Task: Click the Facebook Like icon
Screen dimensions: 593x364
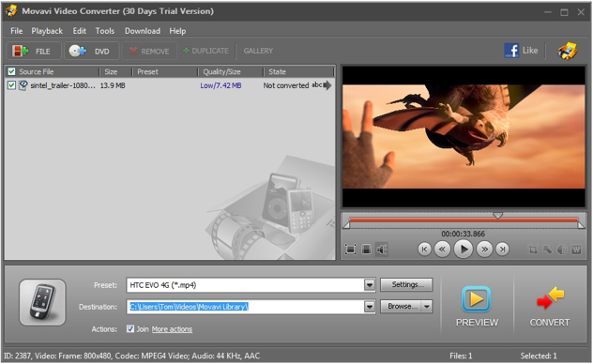Action: (511, 51)
